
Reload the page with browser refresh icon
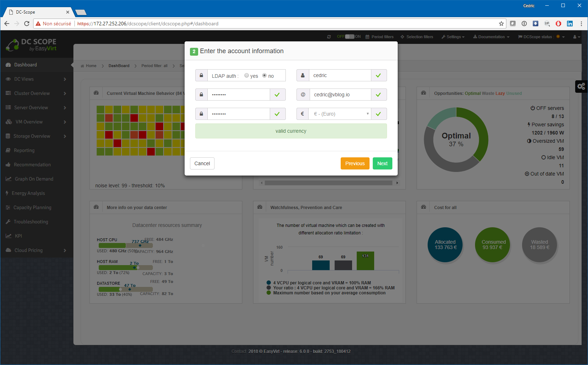click(x=27, y=24)
